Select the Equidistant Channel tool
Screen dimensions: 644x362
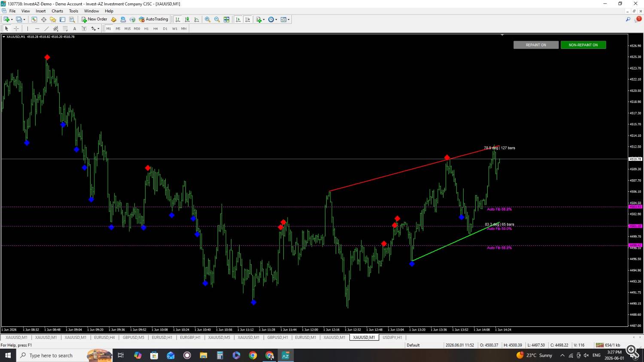click(56, 29)
